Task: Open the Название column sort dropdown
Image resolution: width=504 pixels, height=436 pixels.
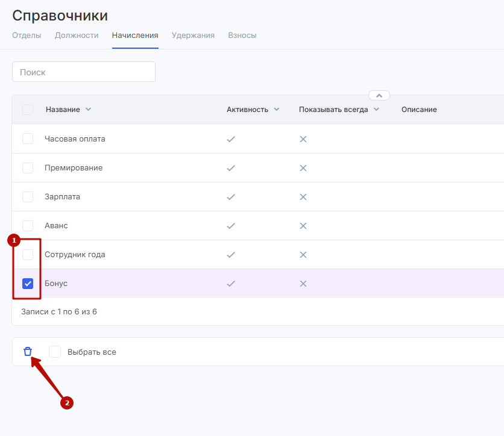Action: (x=88, y=110)
